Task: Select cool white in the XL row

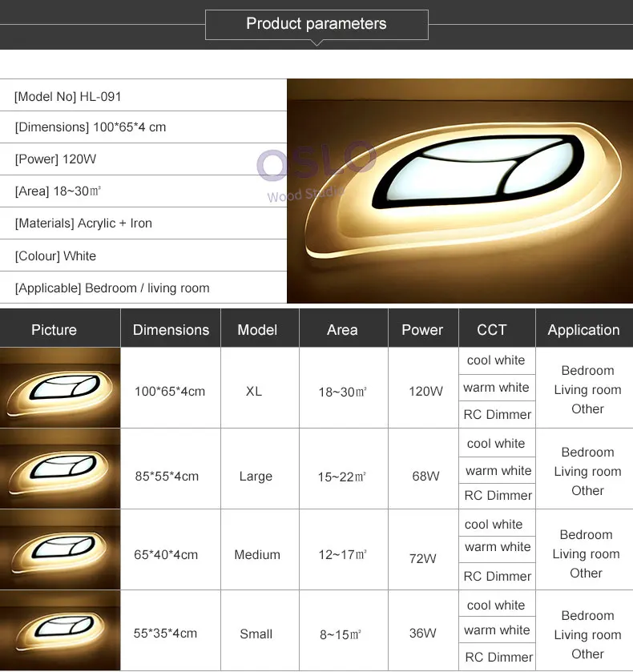Action: [496, 360]
